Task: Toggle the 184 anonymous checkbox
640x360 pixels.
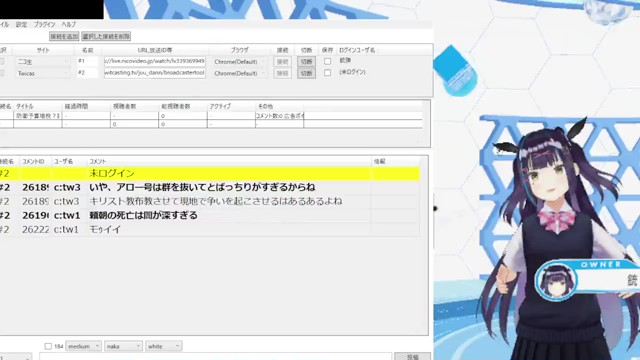Action: tap(48, 346)
